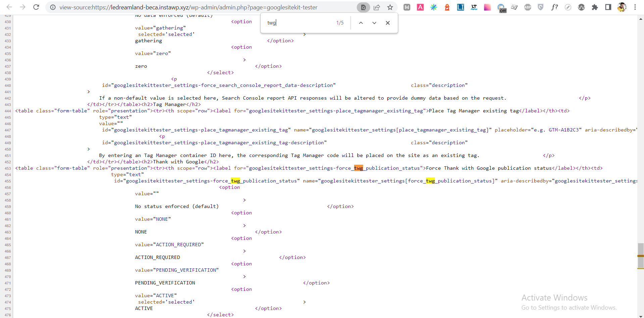Open the browser profile menu
This screenshot has height=318, width=644.
[622, 7]
